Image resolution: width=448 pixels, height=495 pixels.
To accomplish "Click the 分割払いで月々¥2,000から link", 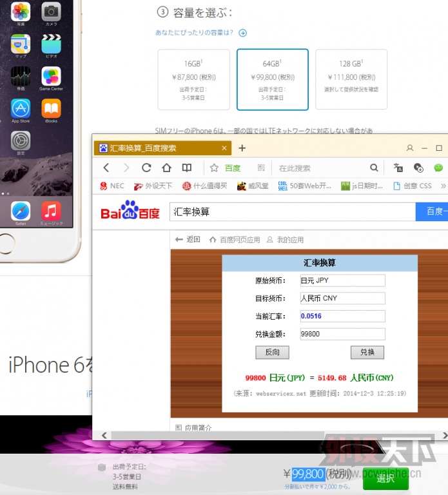I will 317,487.
